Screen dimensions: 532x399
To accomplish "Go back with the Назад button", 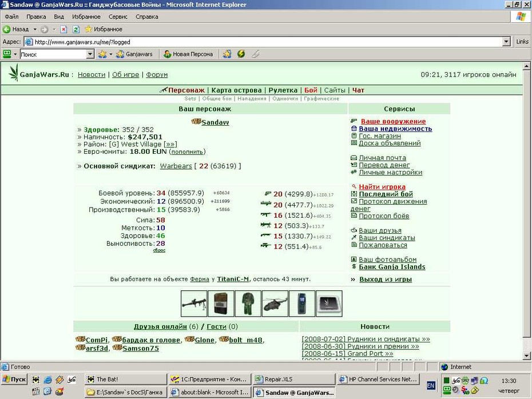I will (x=16, y=29).
